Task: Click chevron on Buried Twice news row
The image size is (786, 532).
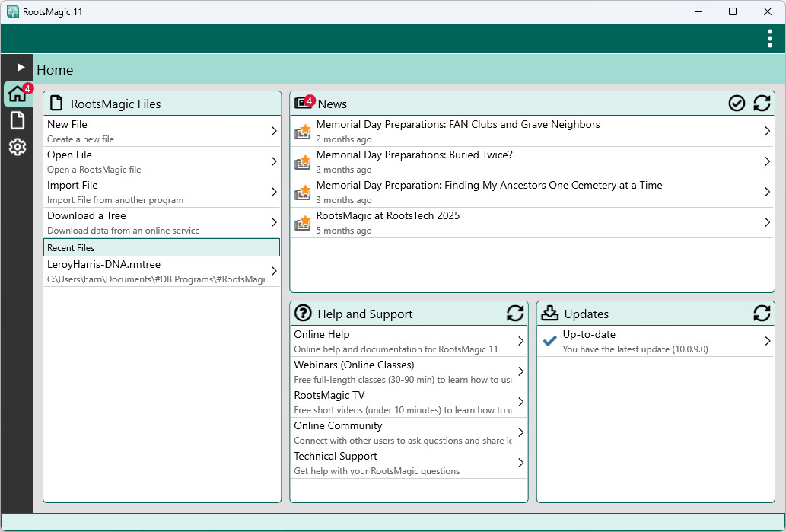Action: (767, 161)
